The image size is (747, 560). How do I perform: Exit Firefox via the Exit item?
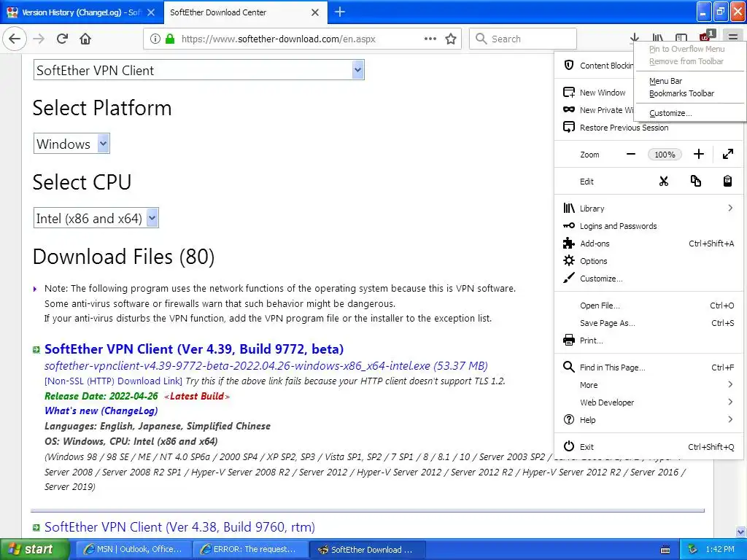[x=649, y=447]
